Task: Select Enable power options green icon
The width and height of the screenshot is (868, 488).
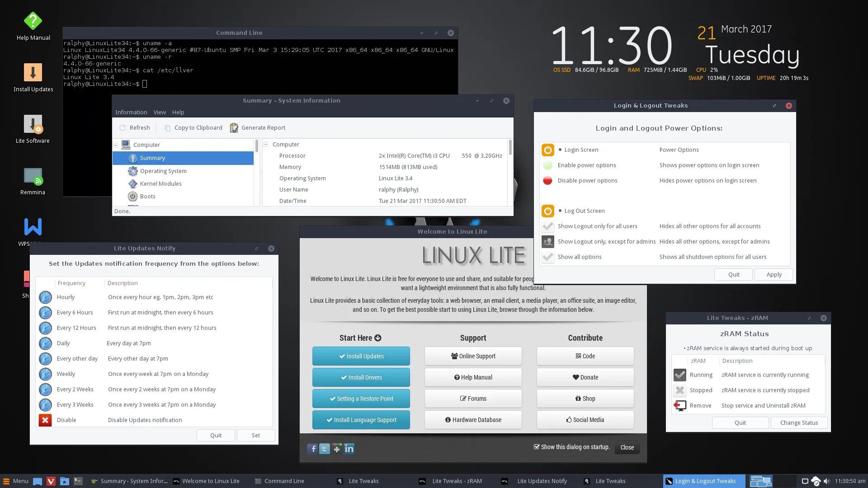Action: coord(547,165)
